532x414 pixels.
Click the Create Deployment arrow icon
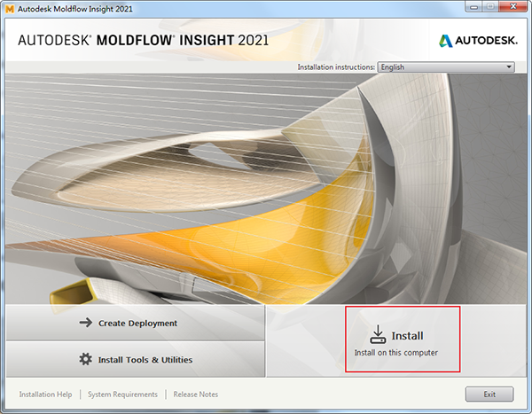click(86, 323)
